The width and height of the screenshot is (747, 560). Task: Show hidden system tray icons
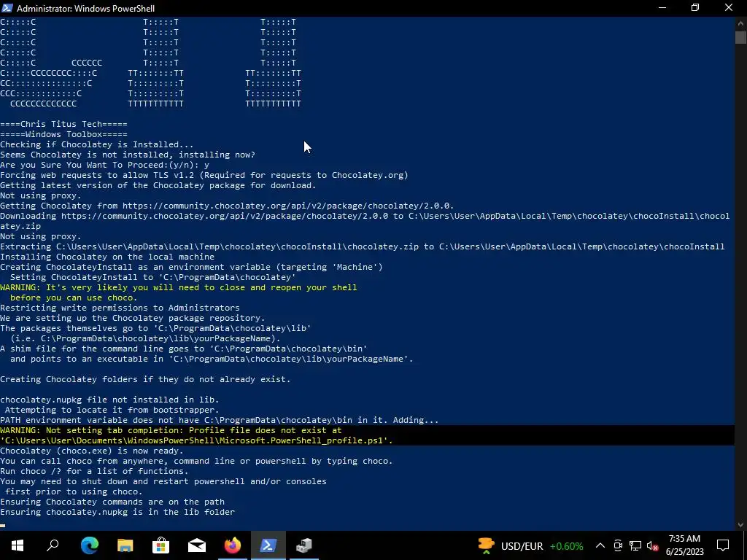tap(600, 545)
